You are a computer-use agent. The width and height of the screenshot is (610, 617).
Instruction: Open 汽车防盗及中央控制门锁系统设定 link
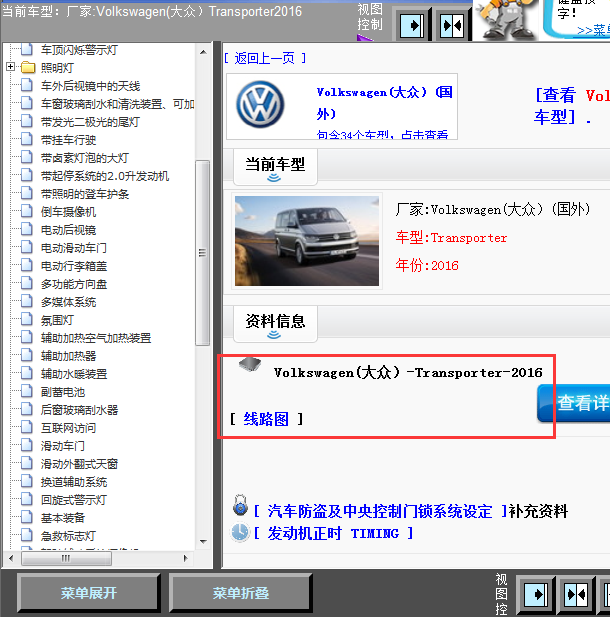click(x=380, y=512)
